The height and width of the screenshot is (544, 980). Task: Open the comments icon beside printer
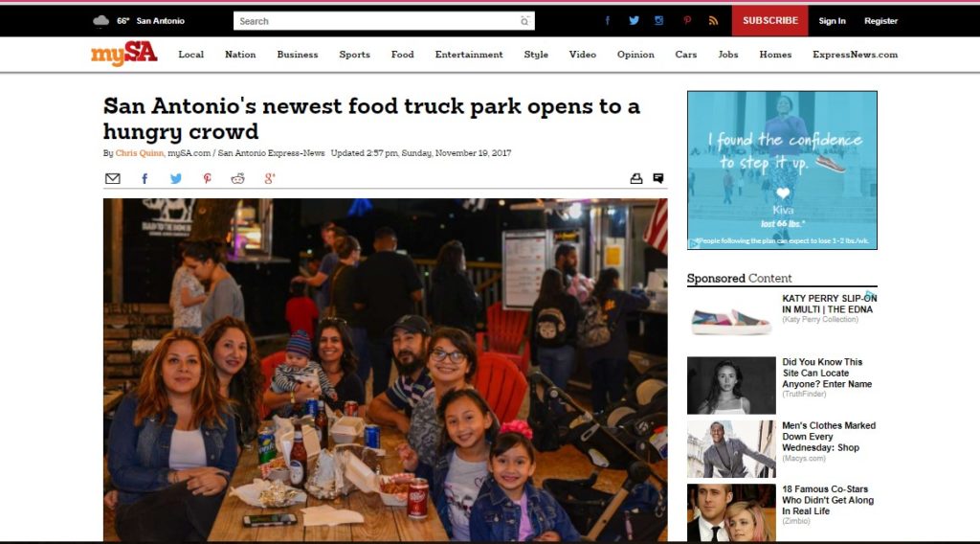pyautogui.click(x=658, y=179)
